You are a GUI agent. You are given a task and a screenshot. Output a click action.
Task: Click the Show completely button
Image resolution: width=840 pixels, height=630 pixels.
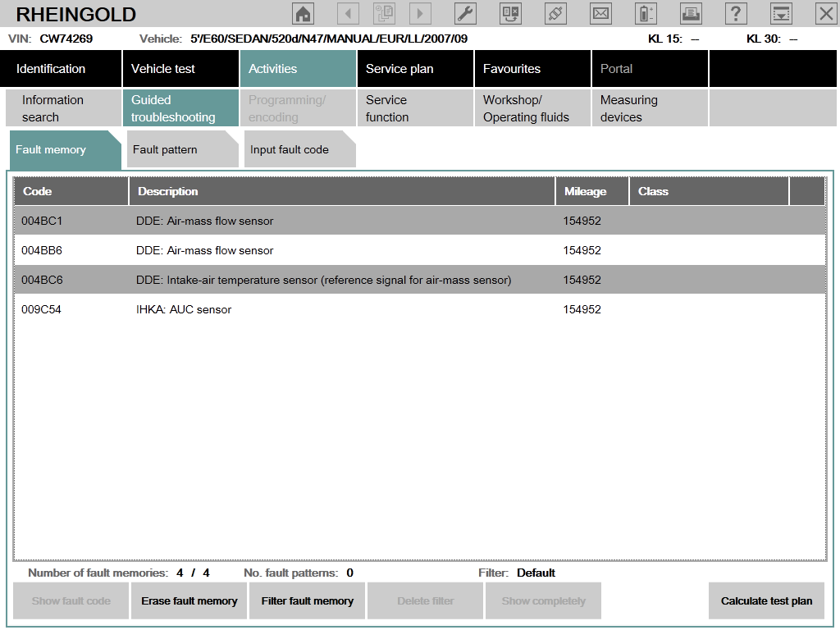(x=543, y=600)
